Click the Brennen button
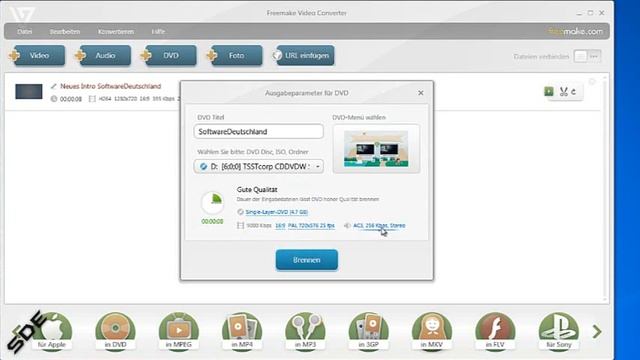 [x=307, y=260]
